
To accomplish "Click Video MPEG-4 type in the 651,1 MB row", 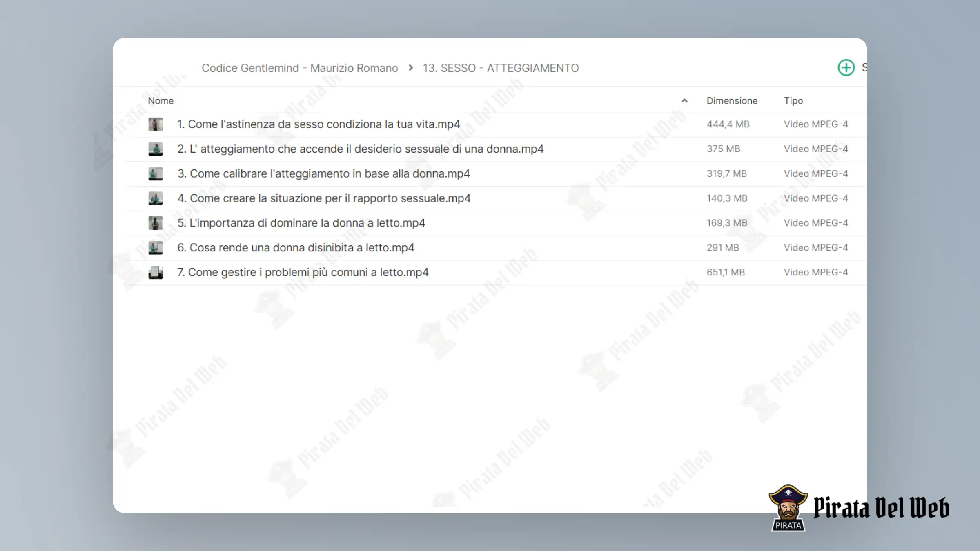I will click(816, 272).
